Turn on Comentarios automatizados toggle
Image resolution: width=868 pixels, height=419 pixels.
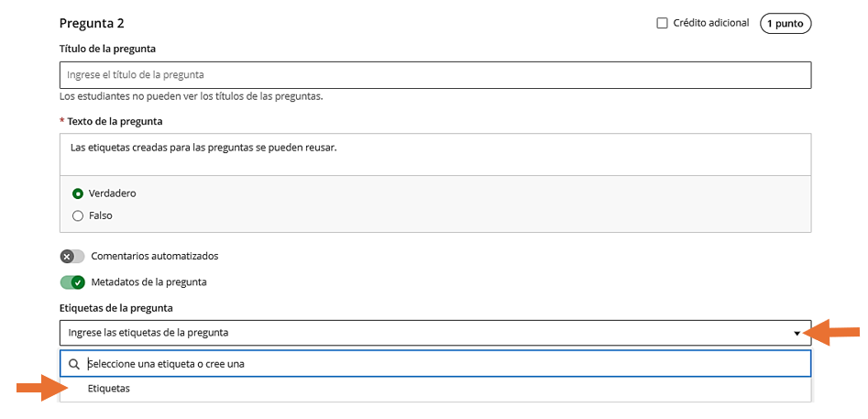pyautogui.click(x=72, y=257)
